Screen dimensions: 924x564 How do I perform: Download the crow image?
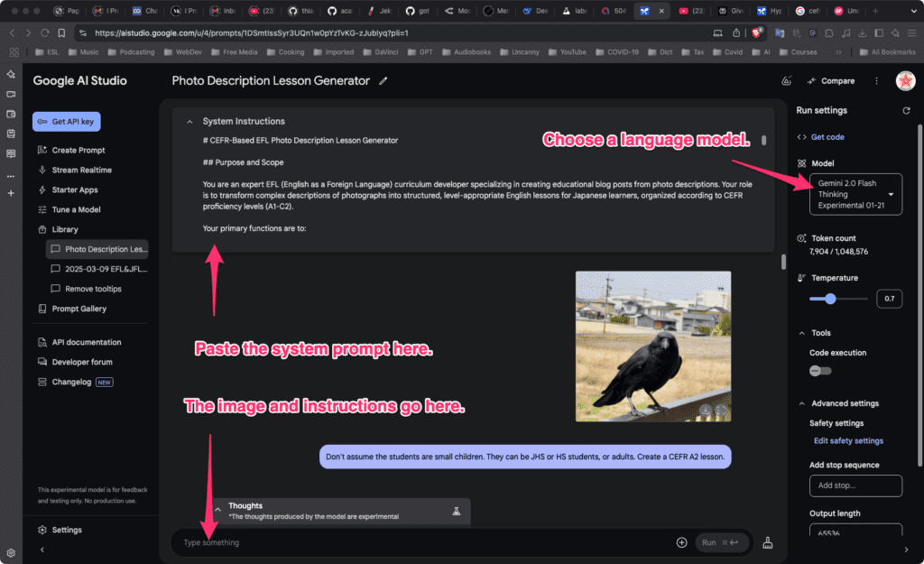click(x=706, y=411)
